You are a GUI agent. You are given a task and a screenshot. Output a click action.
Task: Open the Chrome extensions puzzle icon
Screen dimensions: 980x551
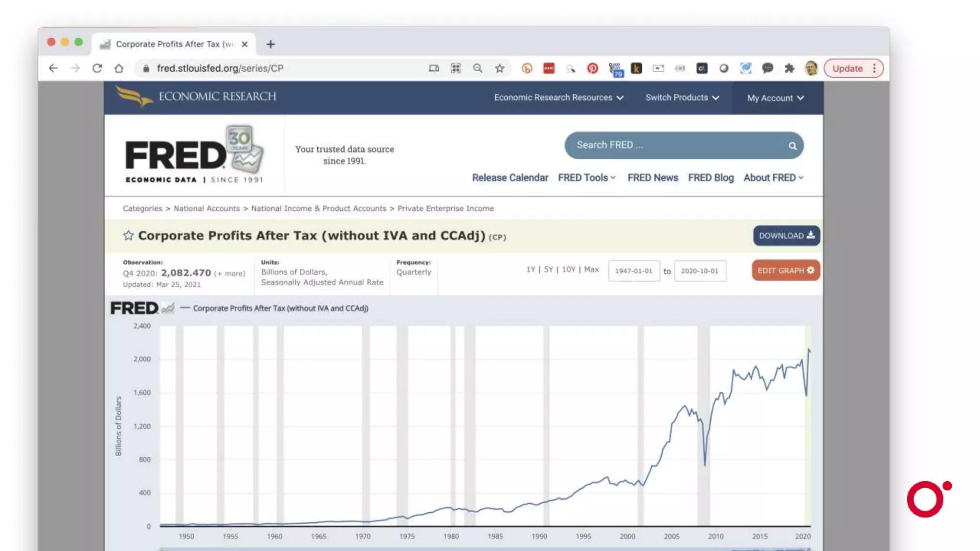(790, 68)
